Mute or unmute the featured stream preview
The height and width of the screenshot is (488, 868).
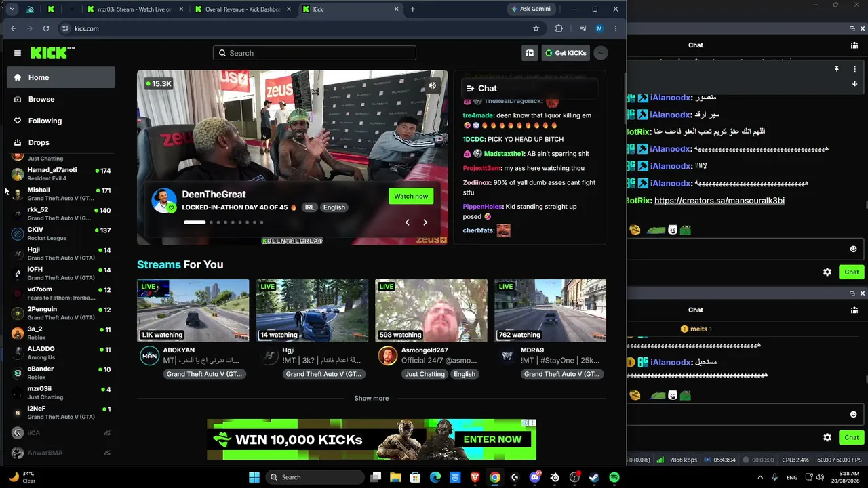click(433, 85)
